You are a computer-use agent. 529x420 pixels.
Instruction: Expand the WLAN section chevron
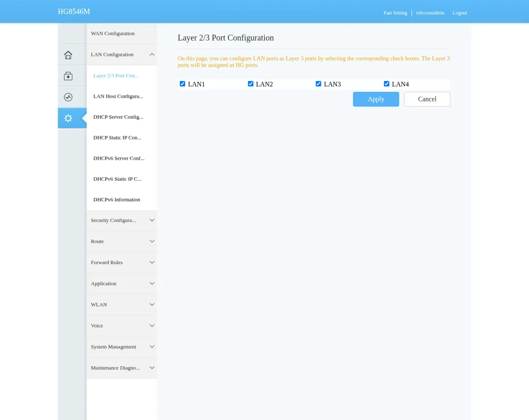(x=152, y=305)
